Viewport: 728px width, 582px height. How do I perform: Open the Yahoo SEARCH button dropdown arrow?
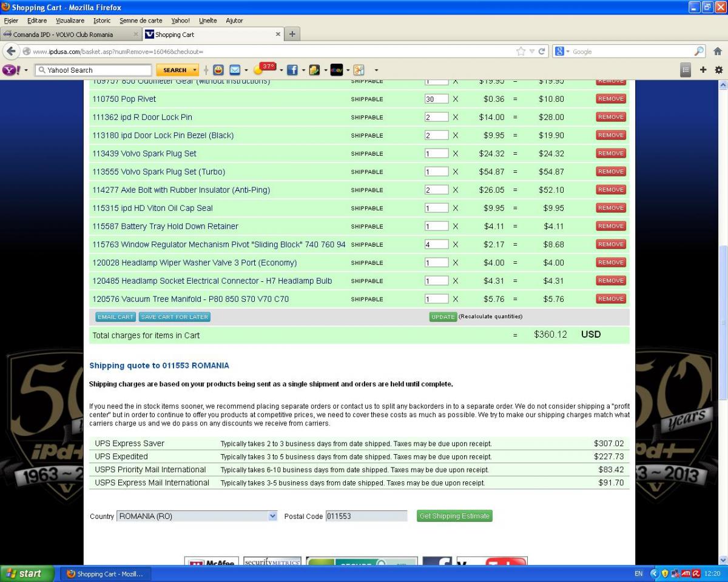195,70
